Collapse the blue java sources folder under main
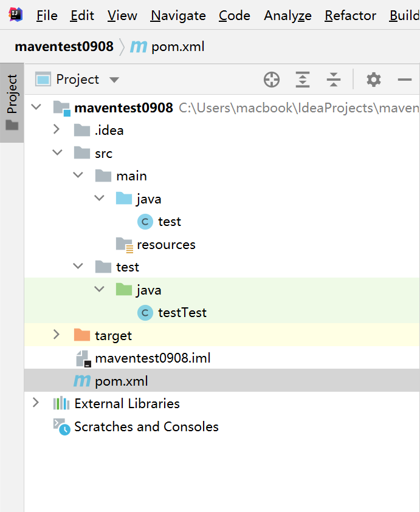Image resolution: width=420 pixels, height=512 pixels. click(x=99, y=197)
